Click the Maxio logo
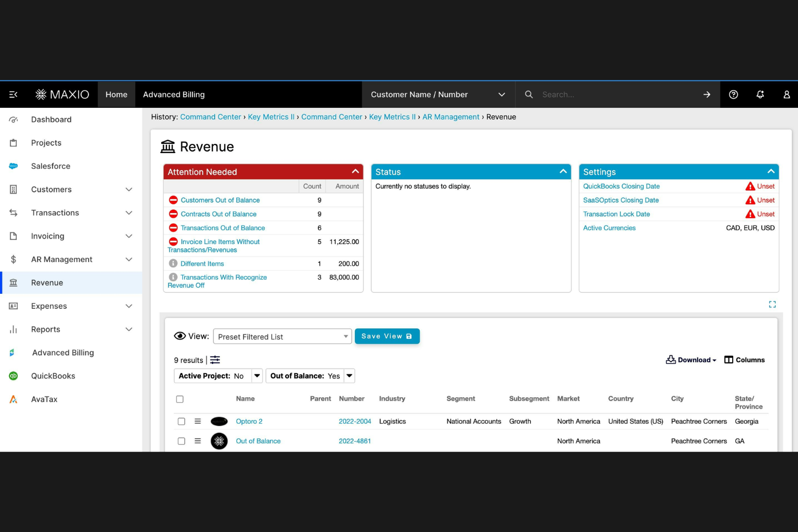The height and width of the screenshot is (532, 798). coord(62,94)
